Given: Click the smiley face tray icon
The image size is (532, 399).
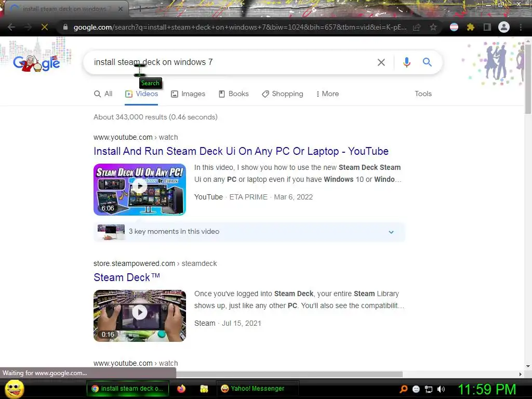Looking at the screenshot, I should [416, 389].
